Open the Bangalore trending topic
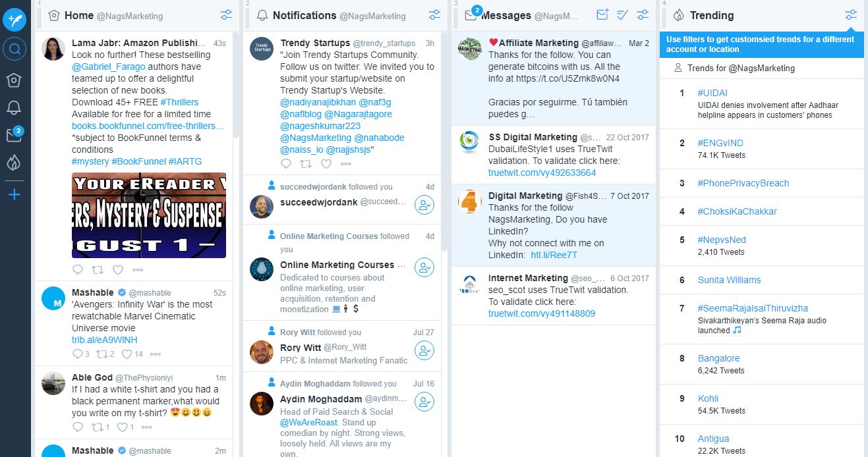The image size is (868, 457). tap(719, 358)
